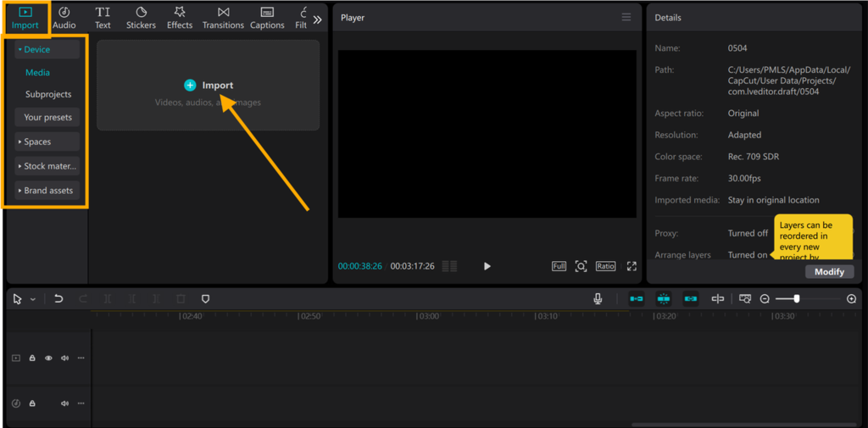Expand the Stock materials section
Viewport: 868px width, 428px height.
point(20,166)
